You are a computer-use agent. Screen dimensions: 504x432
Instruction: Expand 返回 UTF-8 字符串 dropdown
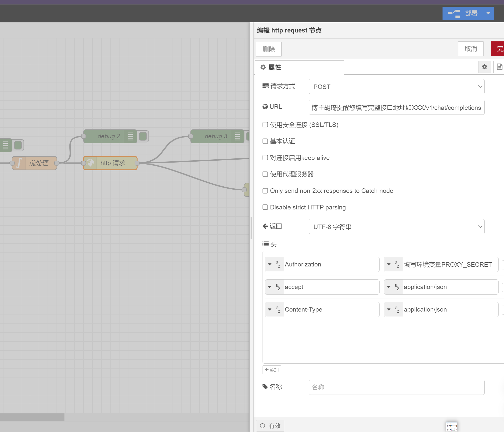pyautogui.click(x=396, y=227)
